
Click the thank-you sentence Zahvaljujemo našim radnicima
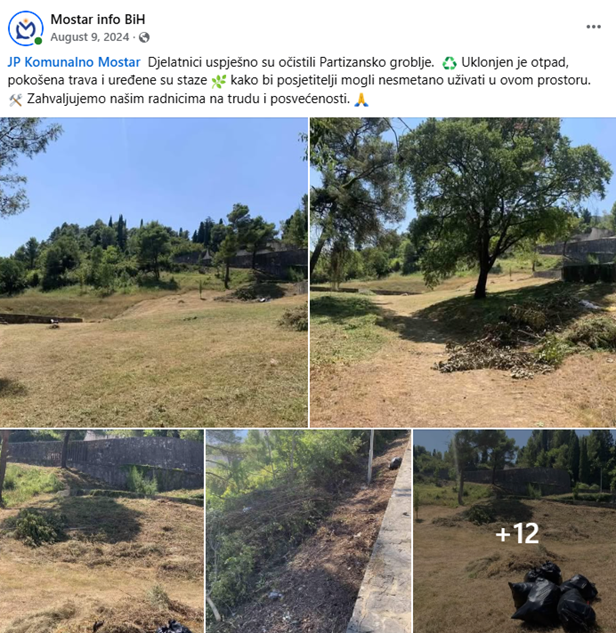click(x=188, y=99)
